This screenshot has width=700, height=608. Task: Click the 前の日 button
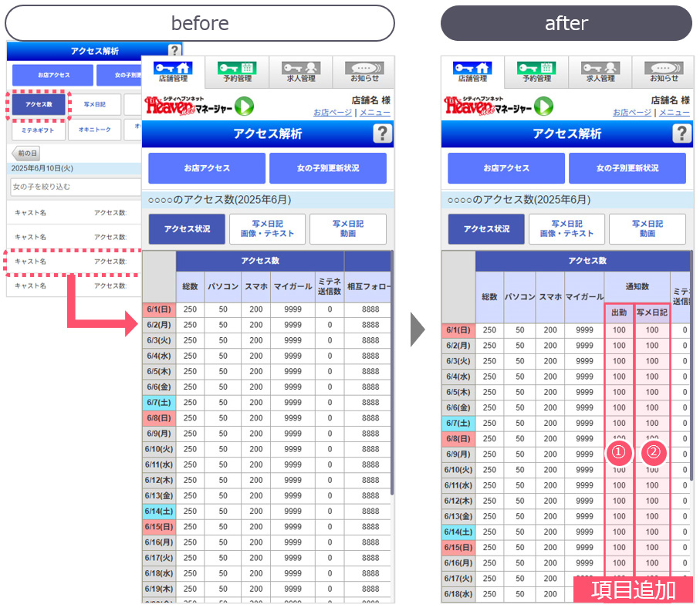click(x=25, y=154)
